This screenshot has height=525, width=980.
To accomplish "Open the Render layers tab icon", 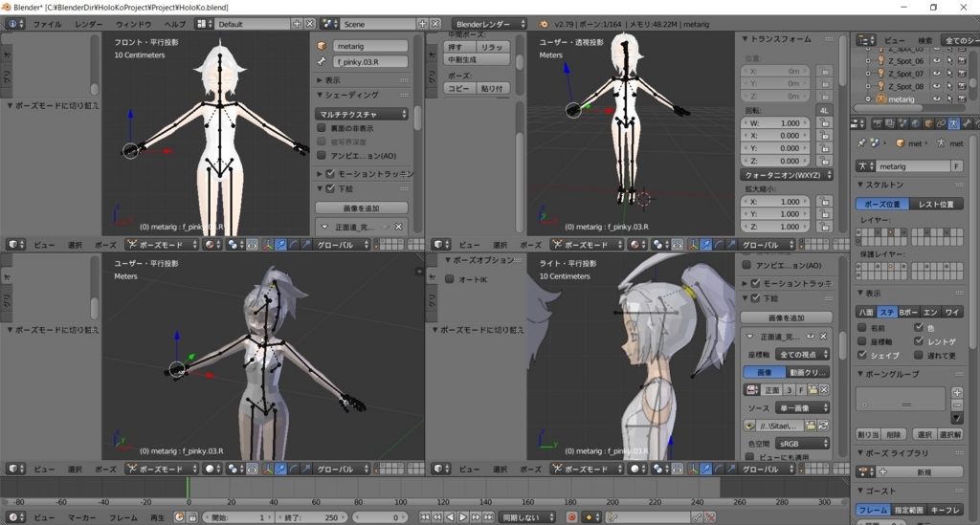I will (890, 123).
